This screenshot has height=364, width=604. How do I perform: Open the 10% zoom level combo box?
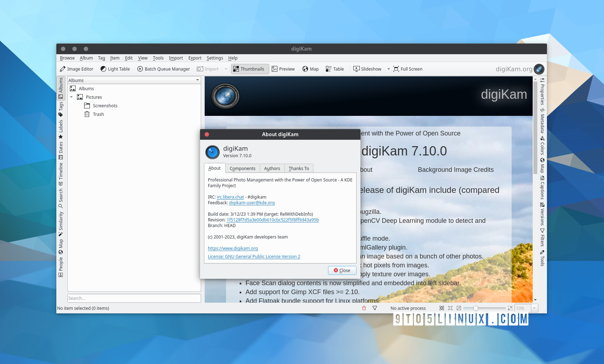(526, 308)
